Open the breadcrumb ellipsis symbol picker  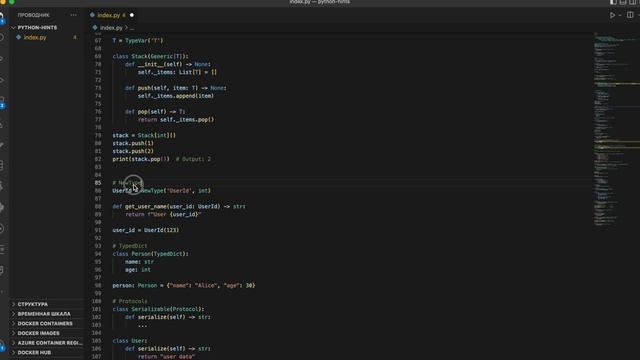pyautogui.click(x=131, y=28)
